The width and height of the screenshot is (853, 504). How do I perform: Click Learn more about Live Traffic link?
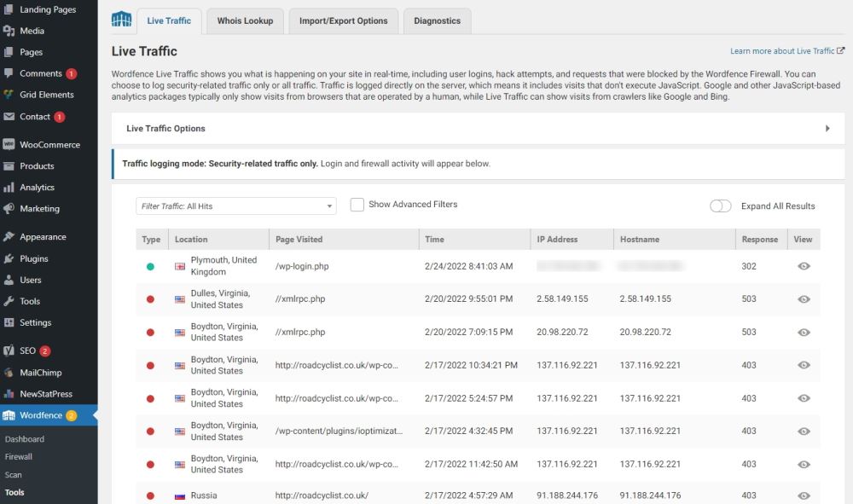click(787, 50)
